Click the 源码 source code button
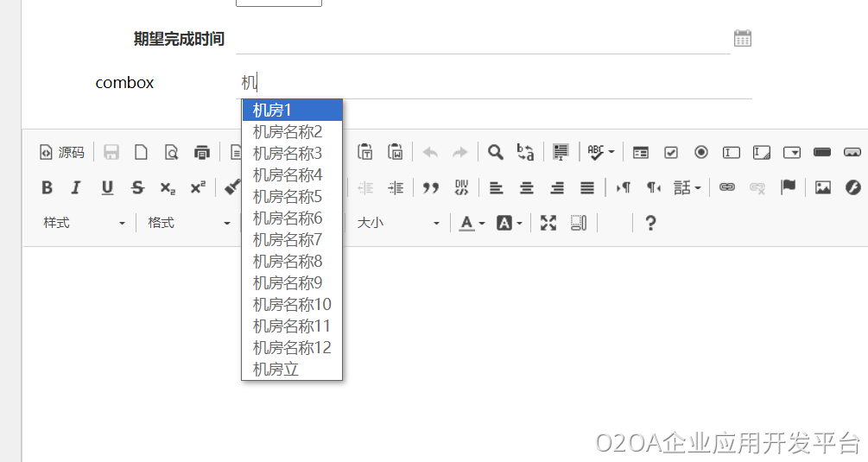 pos(62,152)
